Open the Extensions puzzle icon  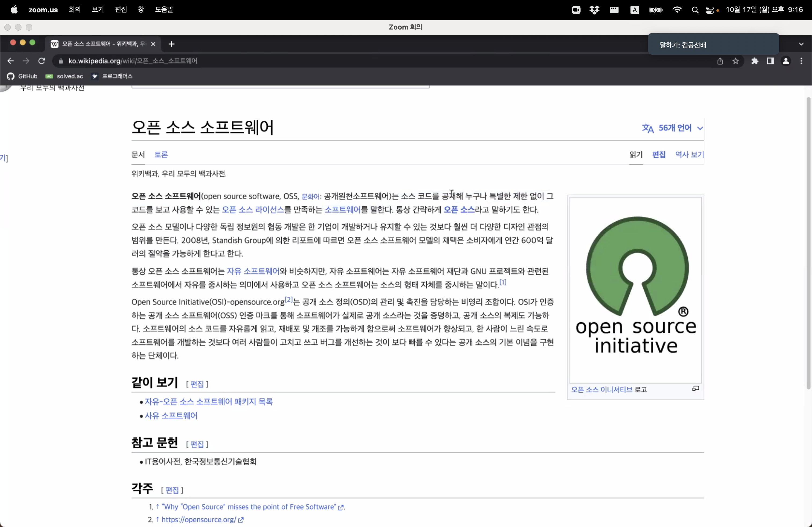click(x=755, y=61)
